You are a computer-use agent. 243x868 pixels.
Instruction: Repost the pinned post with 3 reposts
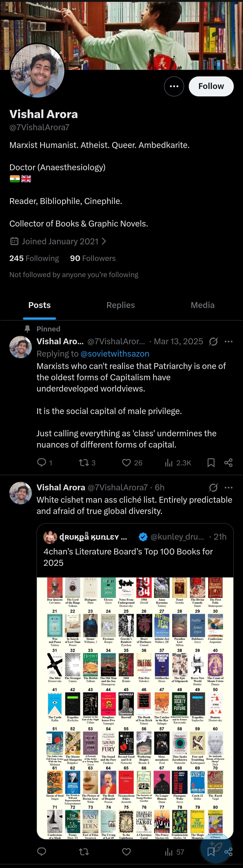[84, 462]
